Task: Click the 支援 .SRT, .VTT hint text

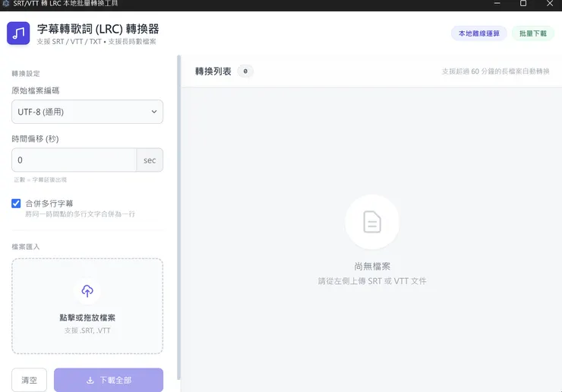Action: click(87, 330)
